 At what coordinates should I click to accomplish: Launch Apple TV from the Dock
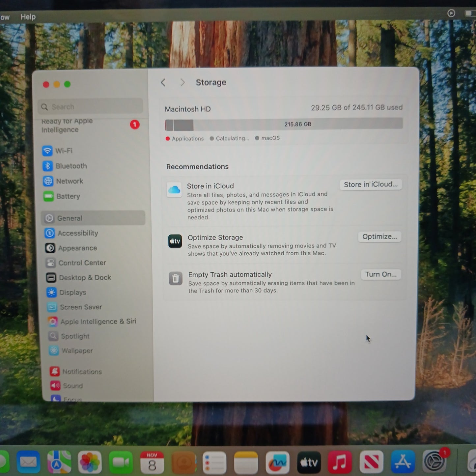pyautogui.click(x=309, y=462)
